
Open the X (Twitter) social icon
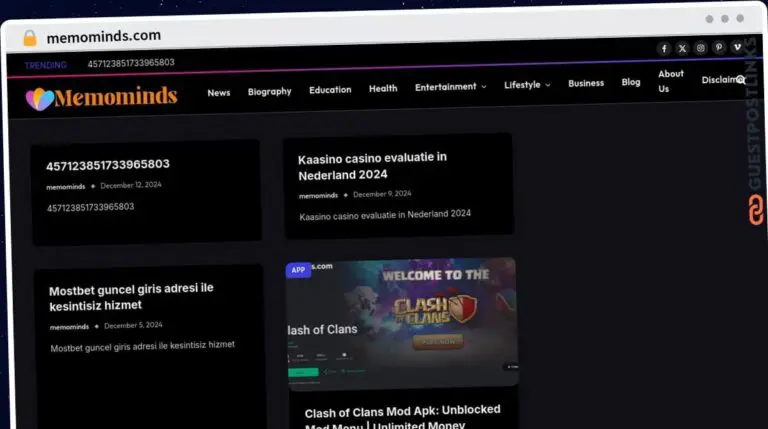[682, 48]
